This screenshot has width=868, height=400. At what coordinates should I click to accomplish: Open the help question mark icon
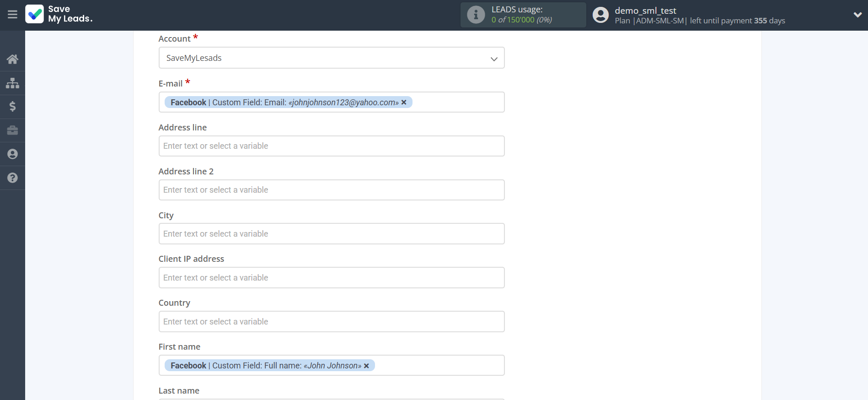point(12,178)
